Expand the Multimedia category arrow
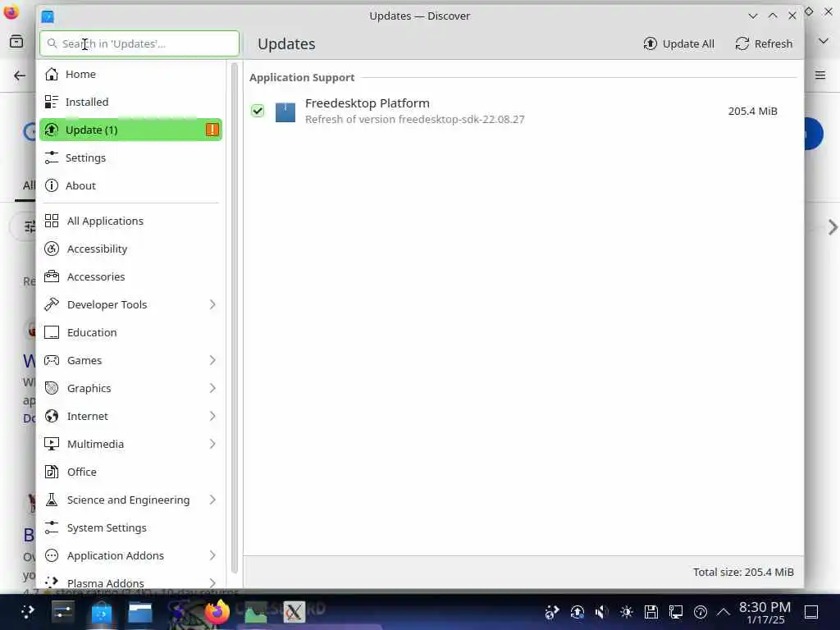 pos(212,444)
